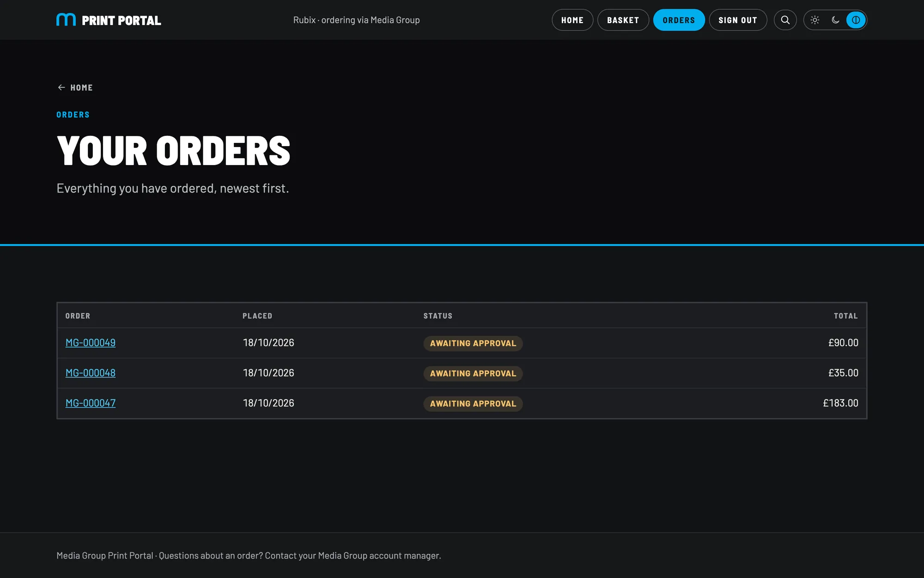Click the £90.00 total
The image size is (924, 578).
coord(843,343)
